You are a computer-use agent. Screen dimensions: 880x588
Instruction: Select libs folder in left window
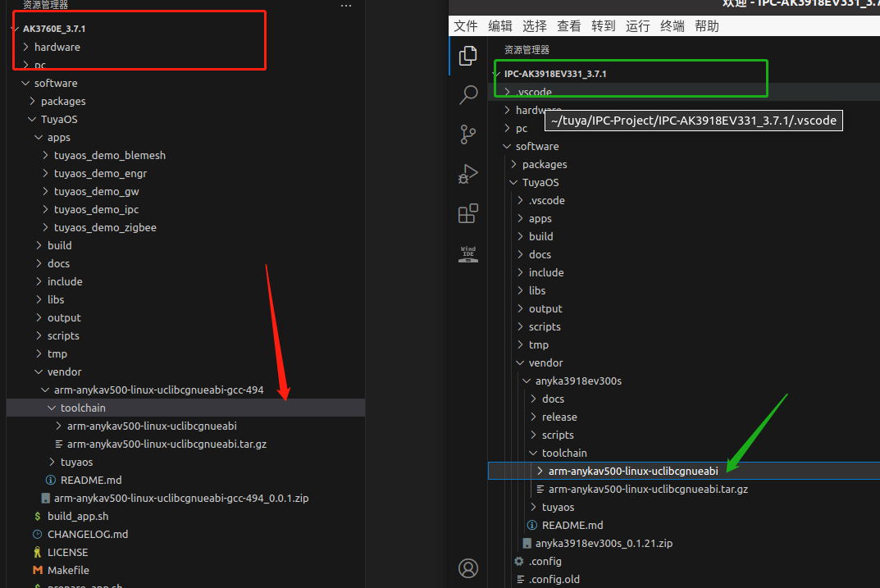point(56,299)
